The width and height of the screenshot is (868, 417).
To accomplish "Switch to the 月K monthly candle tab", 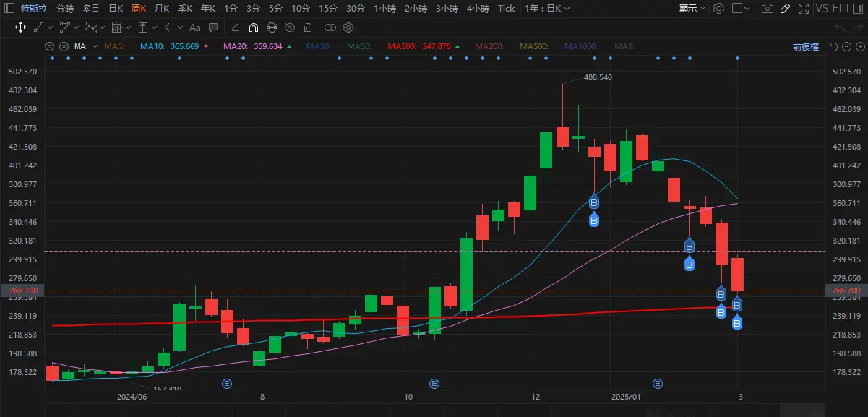I will click(x=160, y=8).
